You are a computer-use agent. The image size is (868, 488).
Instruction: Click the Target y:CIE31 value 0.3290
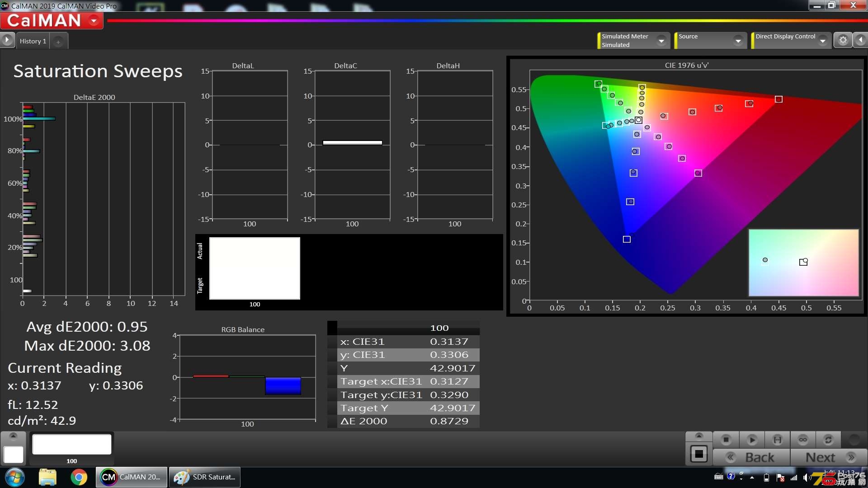(x=449, y=395)
